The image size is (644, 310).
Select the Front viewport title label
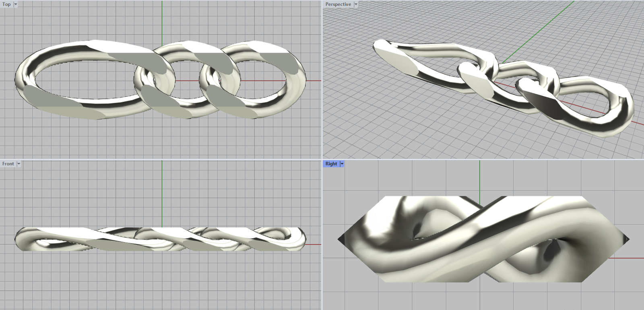click(8, 164)
